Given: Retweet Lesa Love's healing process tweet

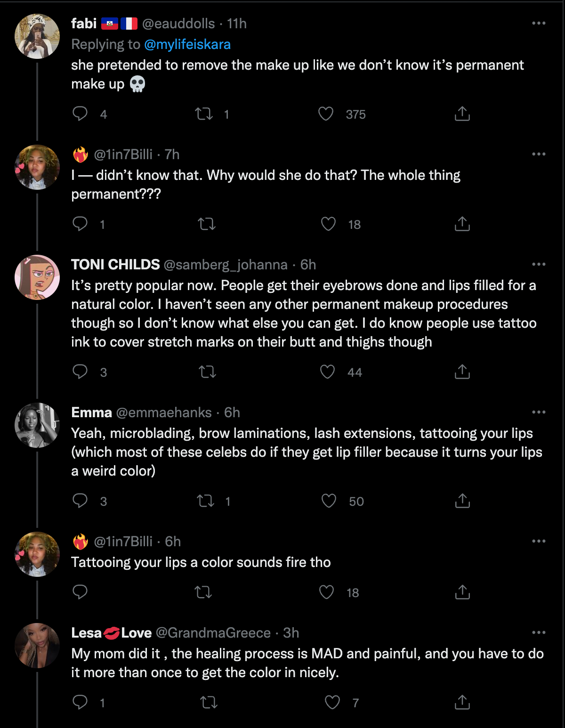Looking at the screenshot, I should pyautogui.click(x=209, y=703).
